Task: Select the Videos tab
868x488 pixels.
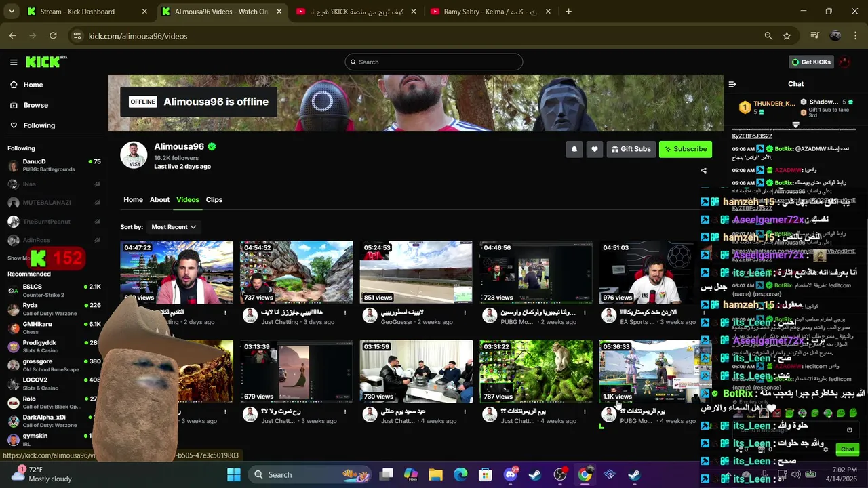Action: click(x=188, y=199)
